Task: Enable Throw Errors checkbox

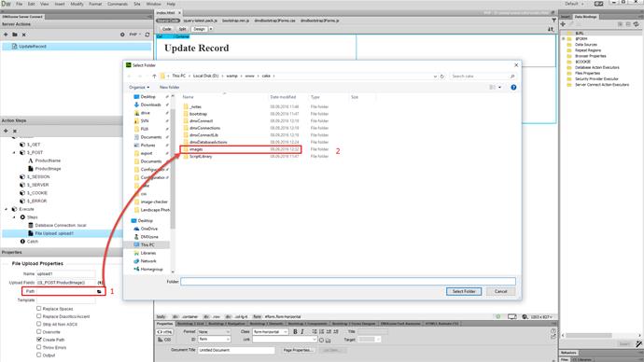Action: point(39,347)
